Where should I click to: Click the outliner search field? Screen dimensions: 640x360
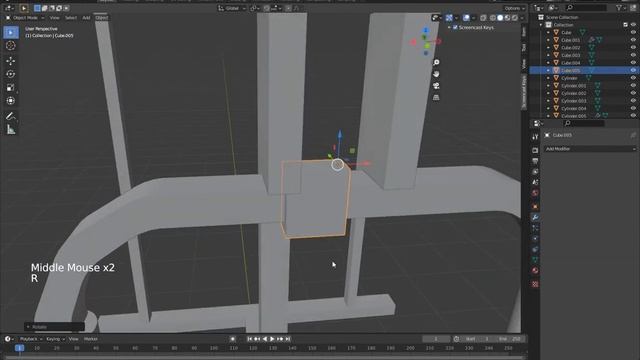tap(586, 8)
